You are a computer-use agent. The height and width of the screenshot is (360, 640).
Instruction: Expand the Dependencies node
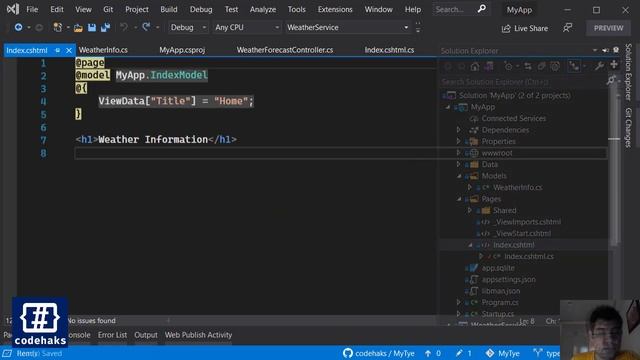[x=458, y=129]
